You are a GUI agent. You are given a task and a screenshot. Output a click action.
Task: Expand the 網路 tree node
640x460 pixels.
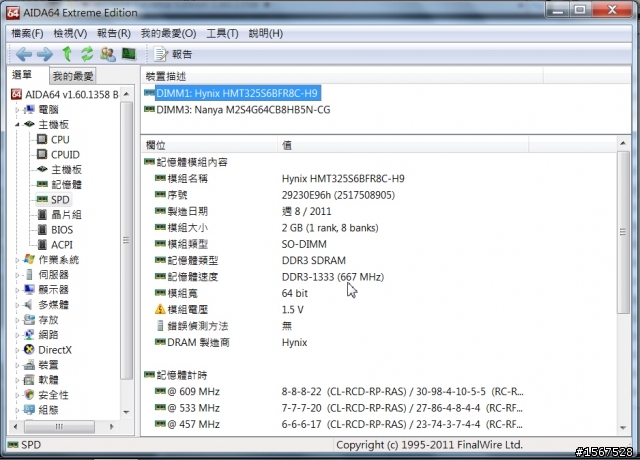coord(17,335)
